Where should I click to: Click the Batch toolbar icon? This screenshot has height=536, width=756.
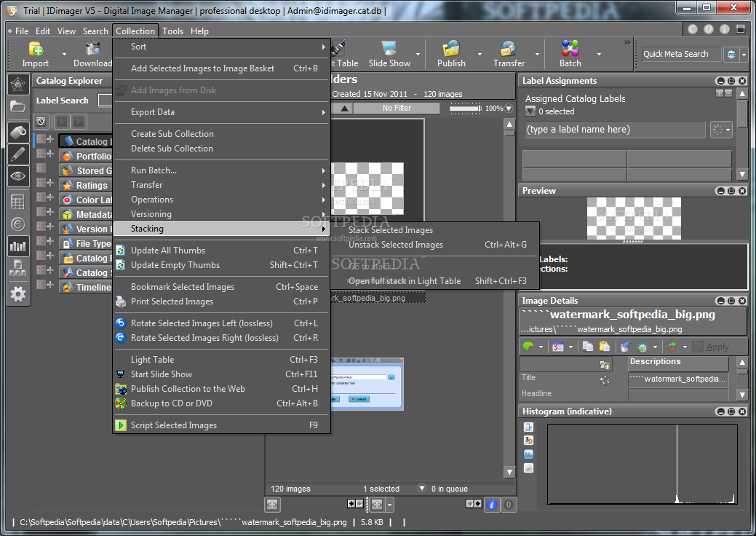pos(570,49)
